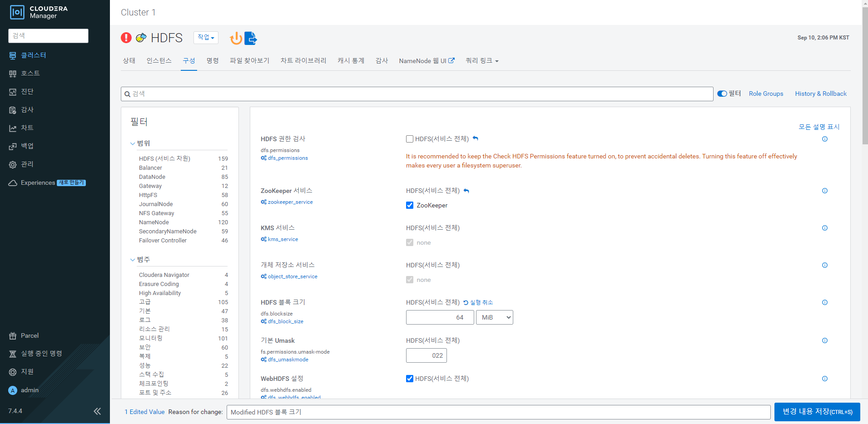Screen dimensions: 868x424
Task: Click the orange restart-needed power icon
Action: (236, 38)
